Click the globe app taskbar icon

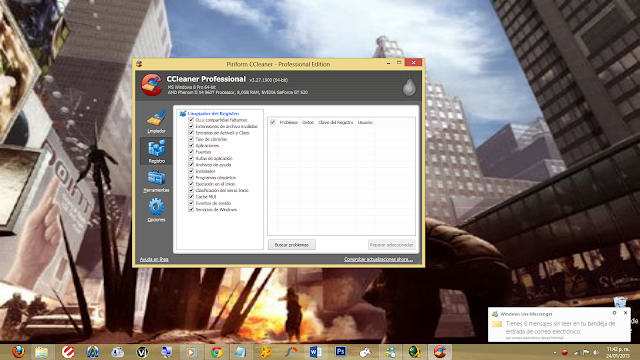pos(415,352)
